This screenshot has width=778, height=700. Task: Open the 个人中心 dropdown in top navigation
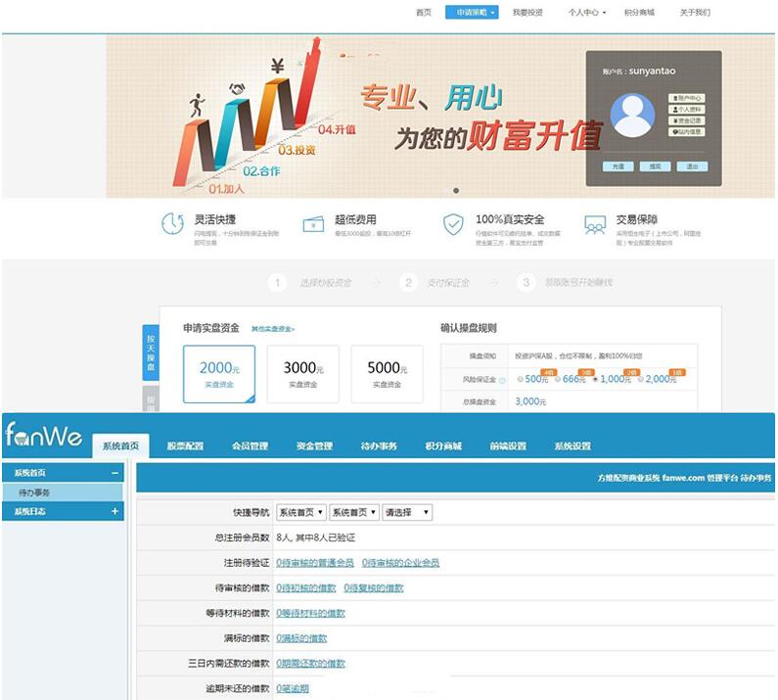[x=587, y=13]
